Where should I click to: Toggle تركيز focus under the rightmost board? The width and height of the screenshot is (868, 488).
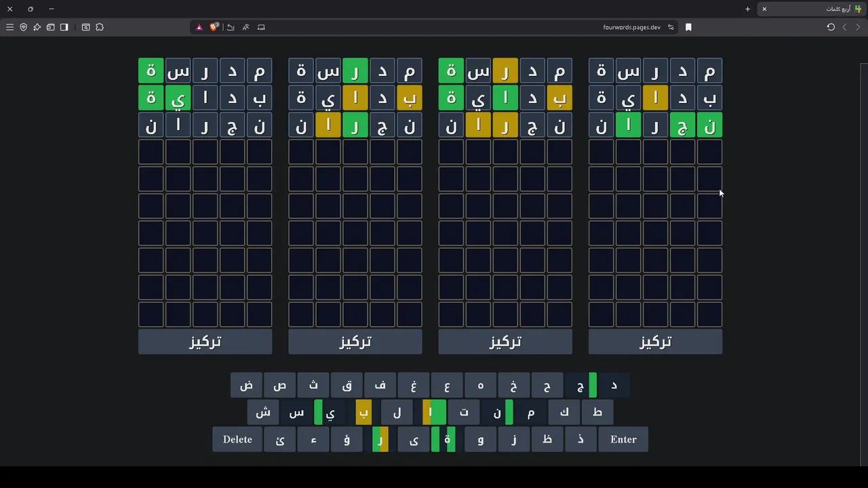click(x=655, y=342)
